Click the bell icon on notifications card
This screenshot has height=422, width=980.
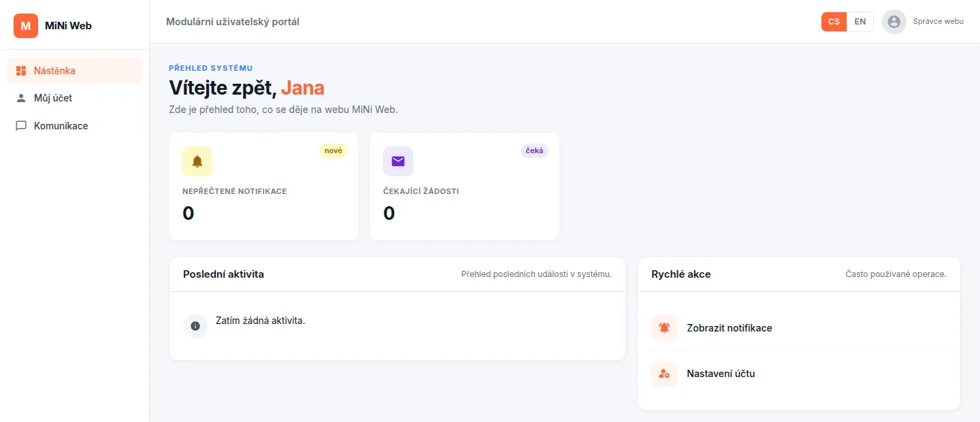click(x=197, y=161)
